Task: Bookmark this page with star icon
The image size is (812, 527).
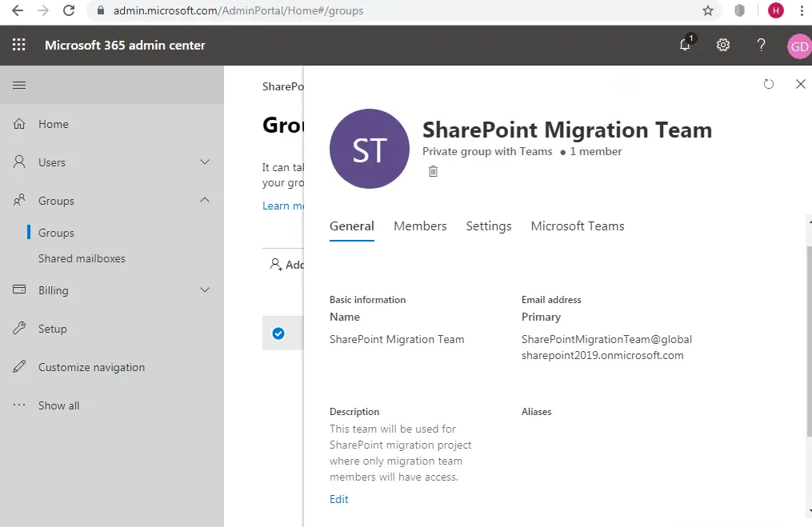Action: coord(708,10)
